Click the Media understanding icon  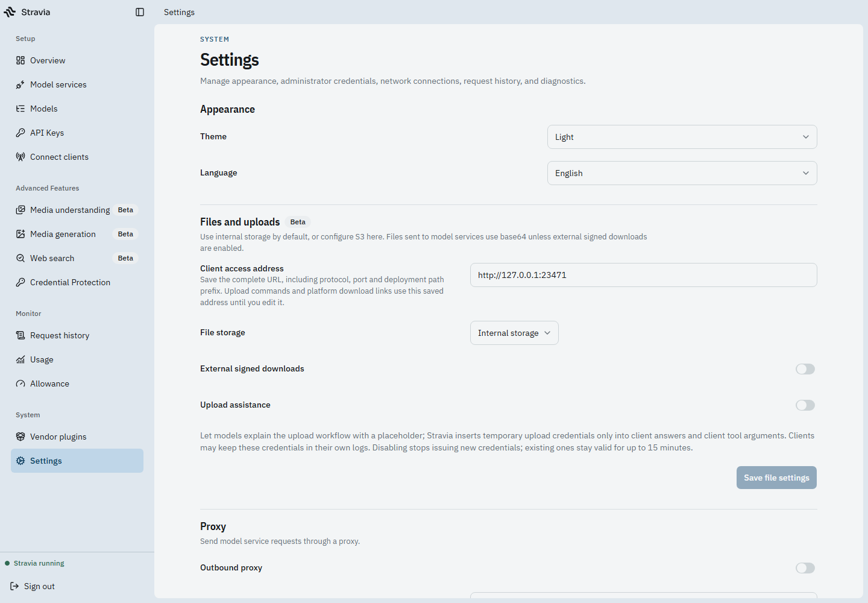(20, 210)
